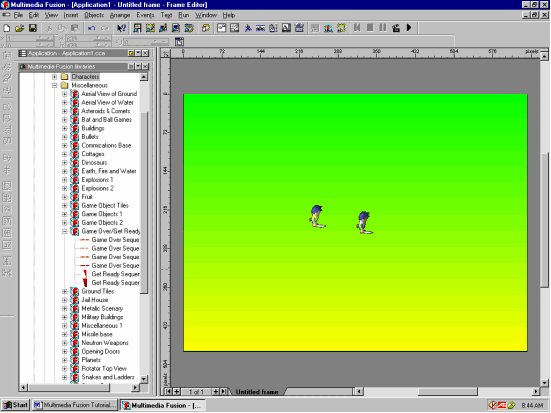Select the Opening Doors library
Image resolution: width=551 pixels, height=413 pixels.
coord(101,351)
